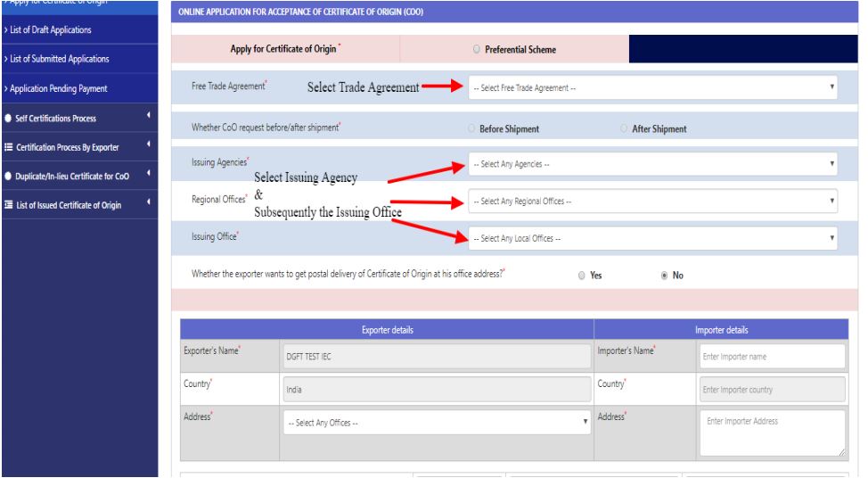
Task: Select the Preferential Scheme radio button
Action: coord(477,49)
